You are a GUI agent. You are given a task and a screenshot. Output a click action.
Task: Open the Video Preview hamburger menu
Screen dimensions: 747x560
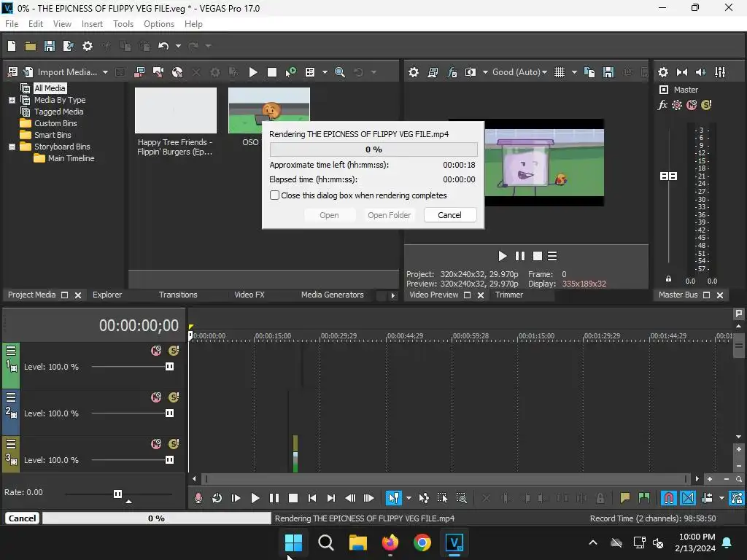pyautogui.click(x=552, y=256)
